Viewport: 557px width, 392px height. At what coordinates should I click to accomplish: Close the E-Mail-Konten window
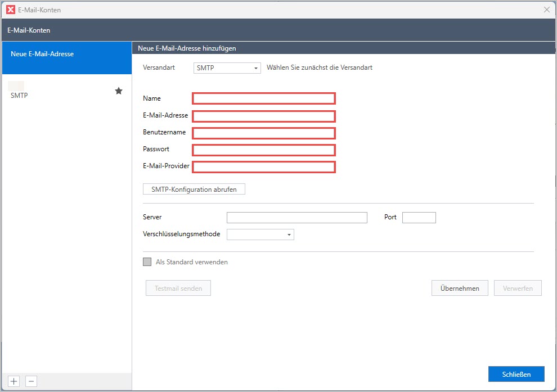[546, 10]
